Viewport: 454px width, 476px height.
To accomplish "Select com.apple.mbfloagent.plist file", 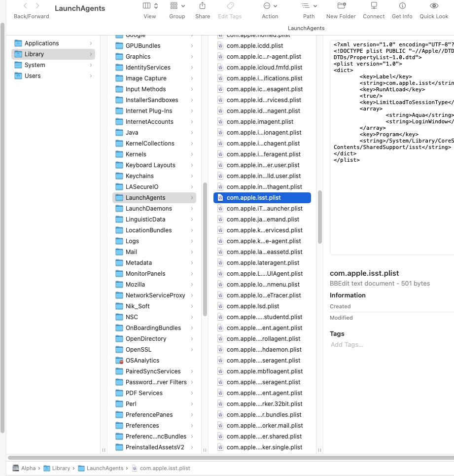I will tap(262, 371).
